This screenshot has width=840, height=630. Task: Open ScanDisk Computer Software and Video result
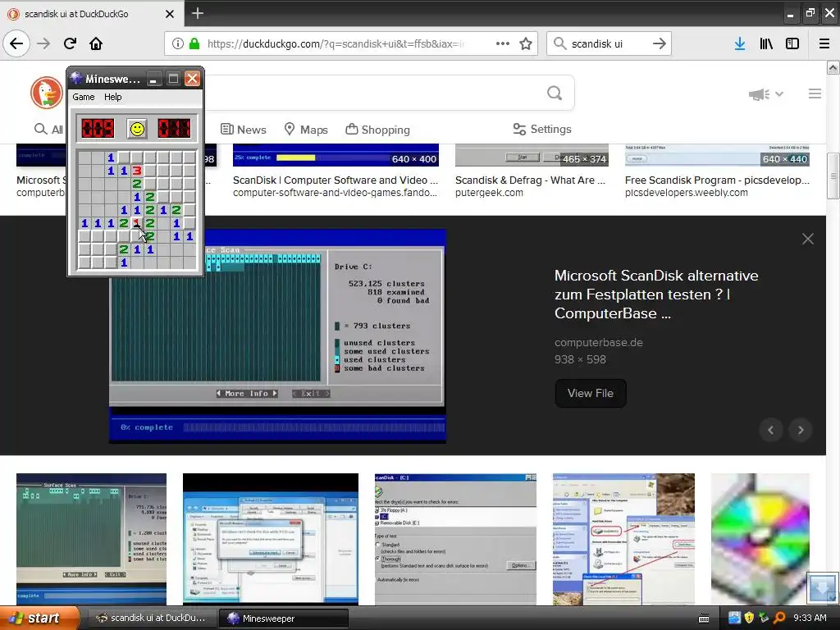click(336, 180)
